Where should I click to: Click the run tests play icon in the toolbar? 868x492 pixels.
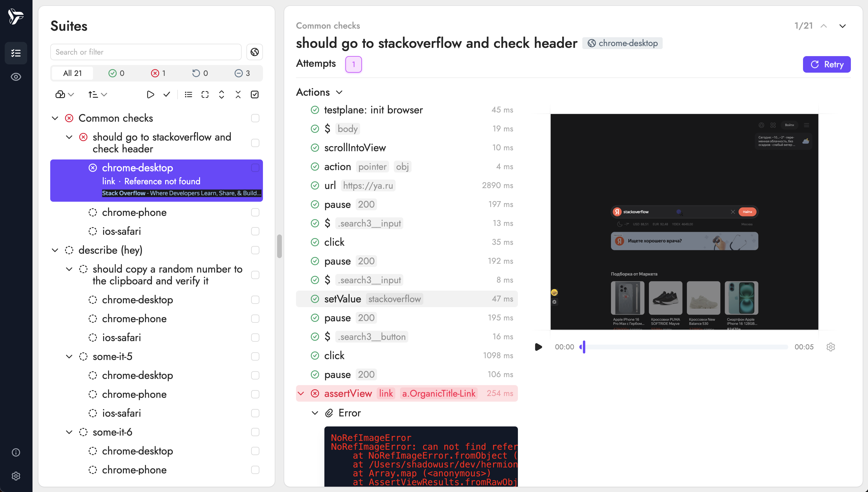(x=150, y=95)
